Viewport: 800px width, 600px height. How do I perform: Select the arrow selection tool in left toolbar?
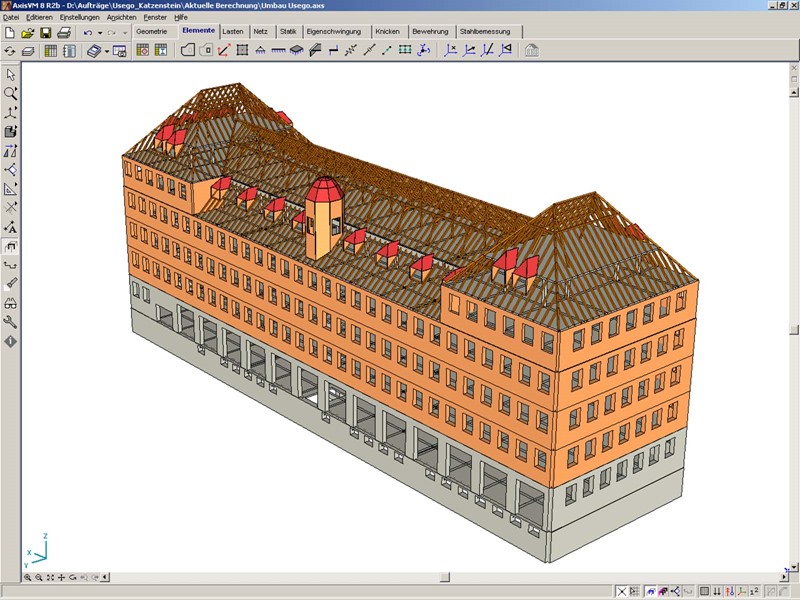[x=11, y=74]
